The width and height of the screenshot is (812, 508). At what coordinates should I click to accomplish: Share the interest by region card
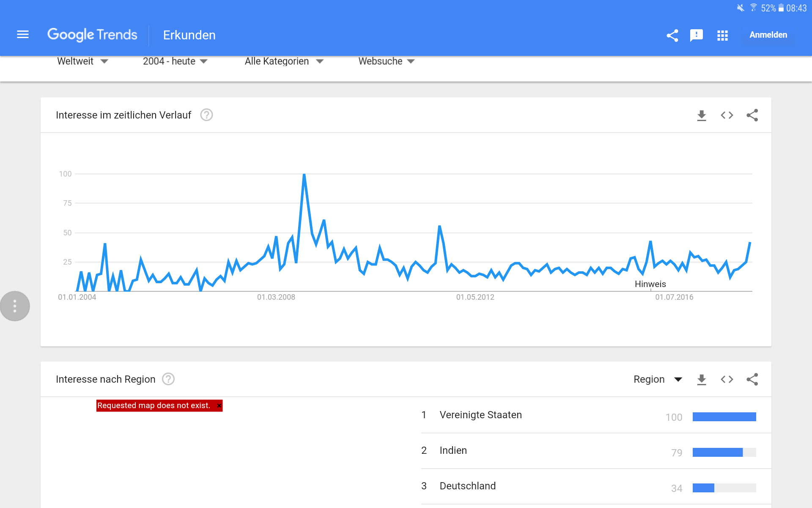click(x=752, y=379)
